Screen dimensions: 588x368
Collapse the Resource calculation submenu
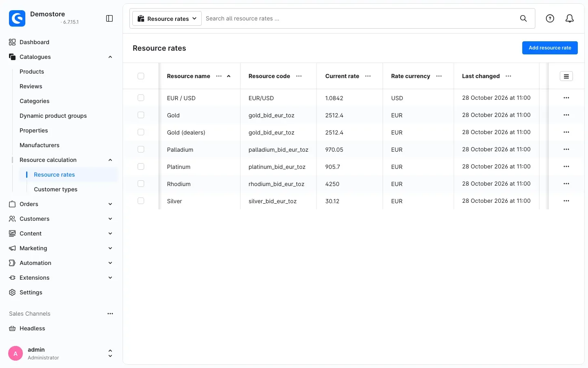(110, 160)
